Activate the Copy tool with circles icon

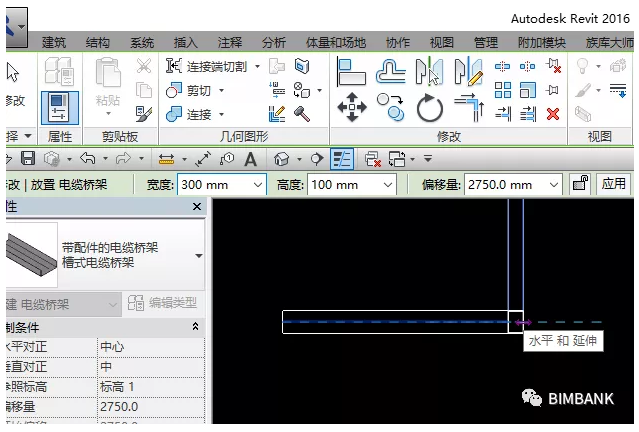(x=390, y=107)
